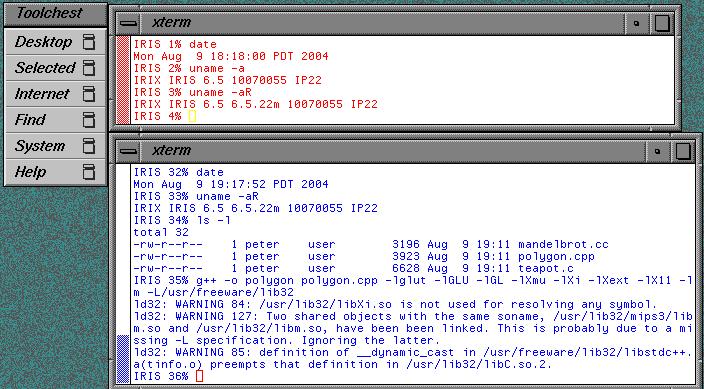Screen dimensions: 704x389
Task: Click the red scrollbar in the top xterm
Action: click(122, 80)
